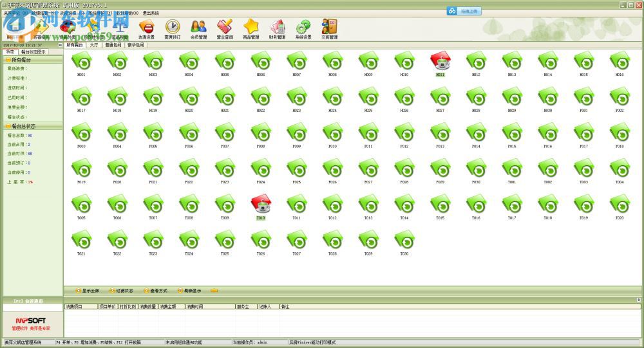Select table T015
The image size is (644, 348).
(440, 207)
